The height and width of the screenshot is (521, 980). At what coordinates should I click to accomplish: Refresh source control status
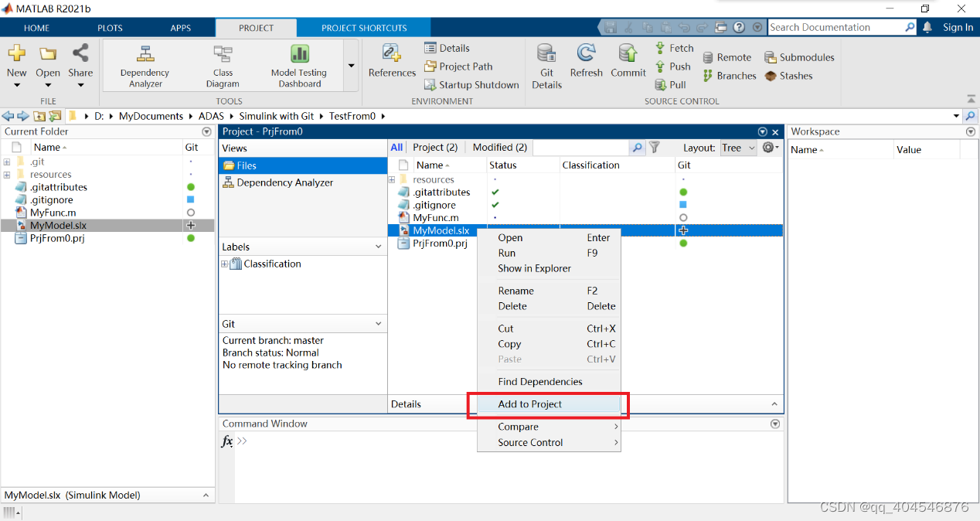click(x=586, y=60)
